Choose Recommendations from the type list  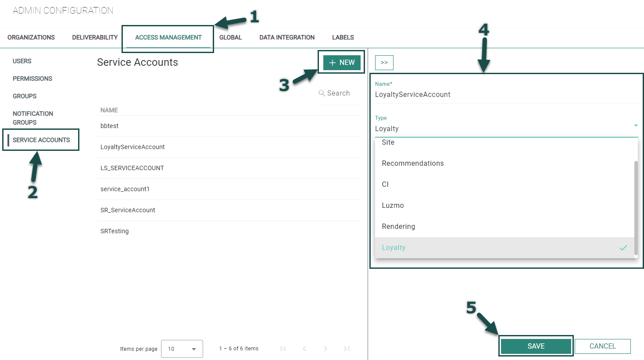pos(412,164)
